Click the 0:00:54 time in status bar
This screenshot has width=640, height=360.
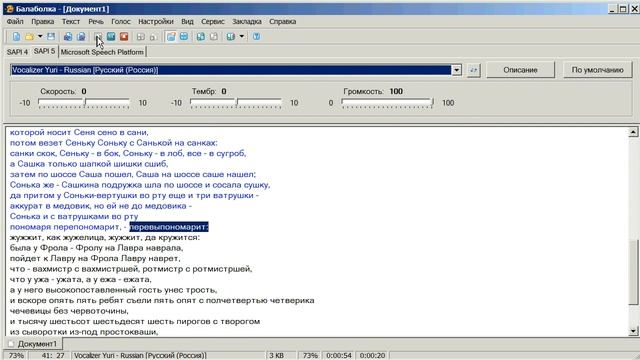(x=339, y=356)
